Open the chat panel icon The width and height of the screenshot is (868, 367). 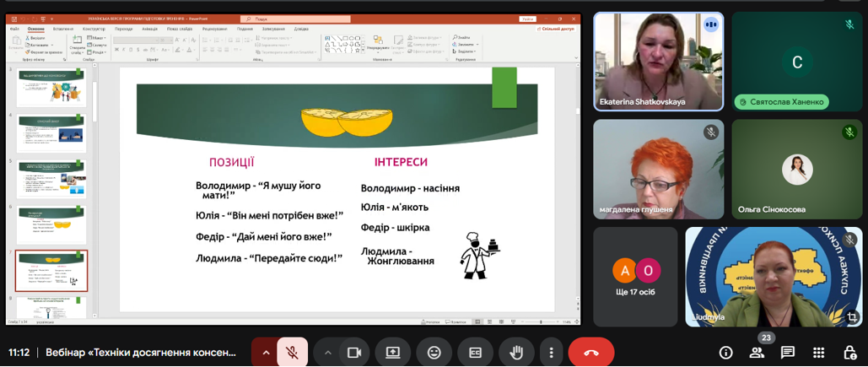tap(788, 353)
